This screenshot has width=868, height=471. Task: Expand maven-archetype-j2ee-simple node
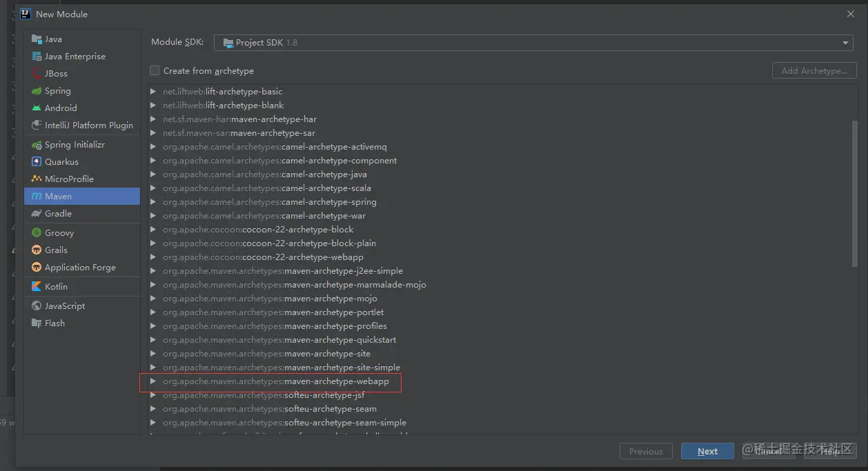click(153, 271)
